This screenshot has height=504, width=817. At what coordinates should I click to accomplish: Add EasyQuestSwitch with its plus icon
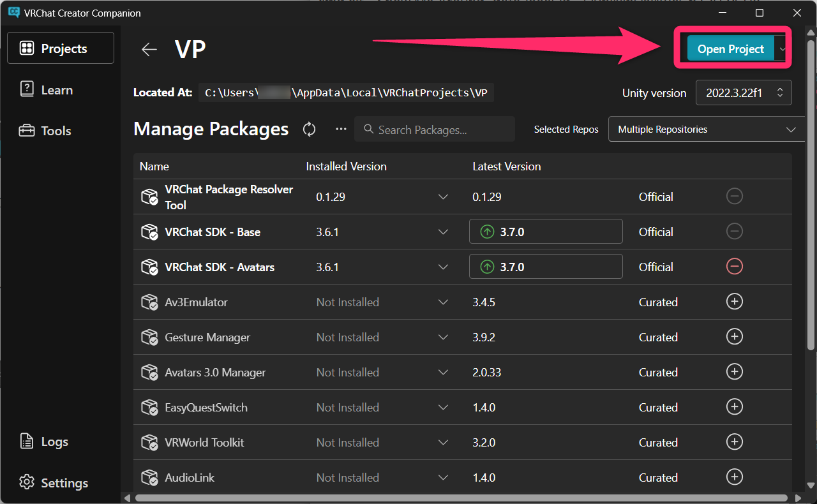(x=735, y=407)
